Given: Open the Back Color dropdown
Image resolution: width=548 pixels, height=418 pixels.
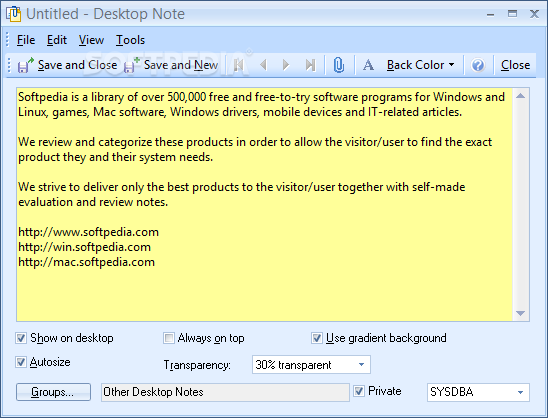Looking at the screenshot, I should click(x=420, y=65).
